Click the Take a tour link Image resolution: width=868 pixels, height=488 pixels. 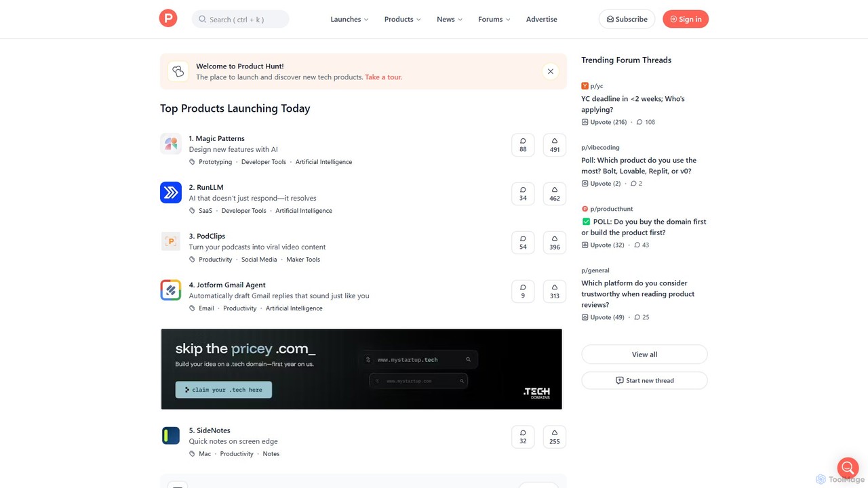tap(384, 77)
